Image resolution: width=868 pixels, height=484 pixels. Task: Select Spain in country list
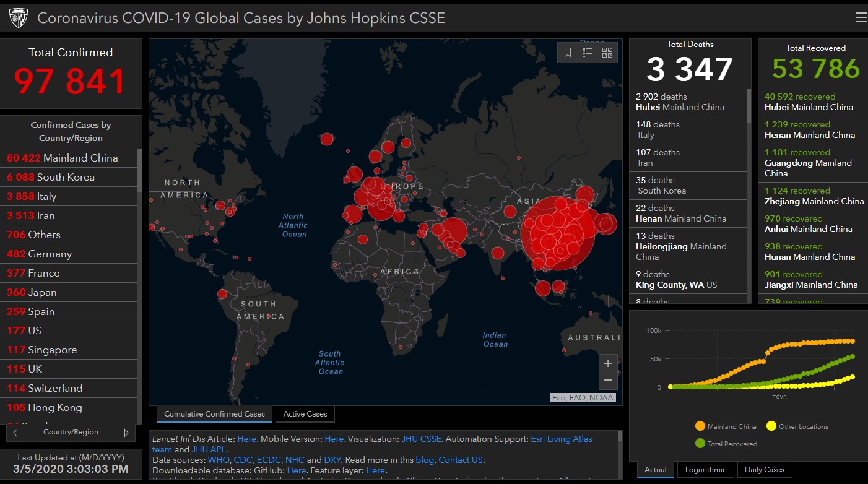[69, 311]
